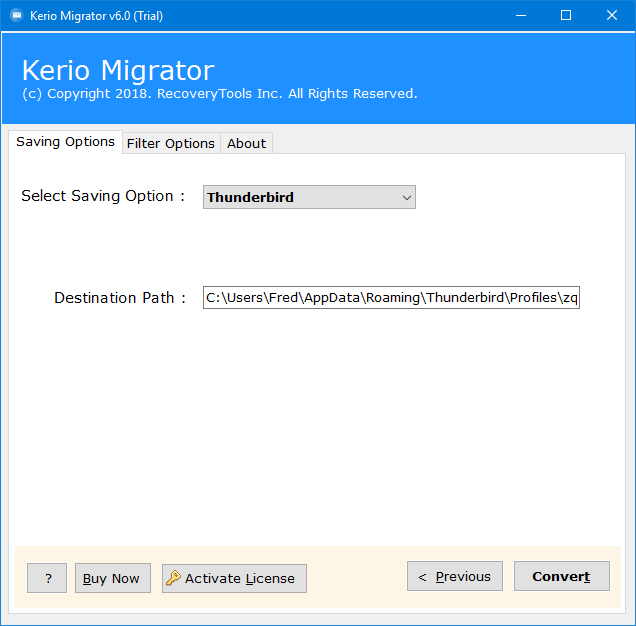Screen dimensions: 636x626
Task: Click the 'Destination Path :' label
Action: tap(120, 298)
